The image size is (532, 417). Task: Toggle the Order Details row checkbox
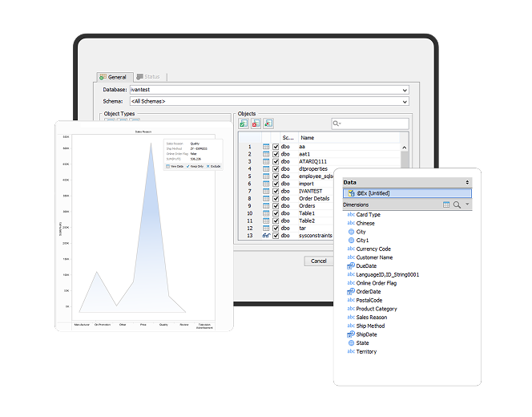[276, 199]
